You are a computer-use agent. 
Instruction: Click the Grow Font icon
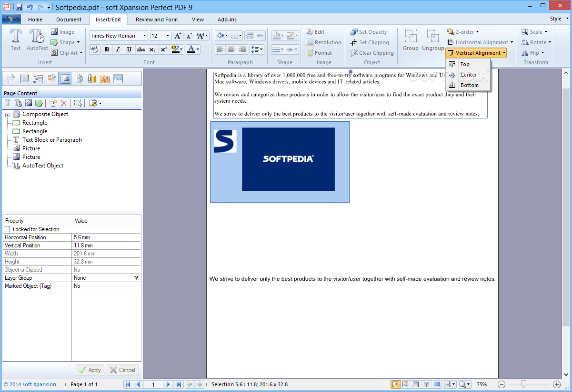click(178, 36)
